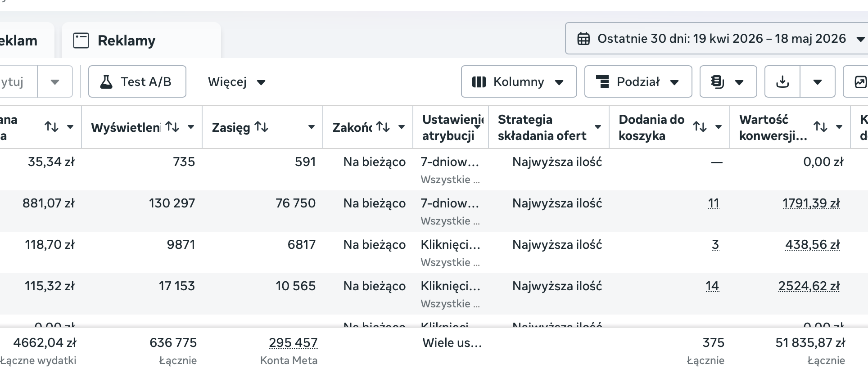Open Wyświetlenia column options arrow

(191, 127)
